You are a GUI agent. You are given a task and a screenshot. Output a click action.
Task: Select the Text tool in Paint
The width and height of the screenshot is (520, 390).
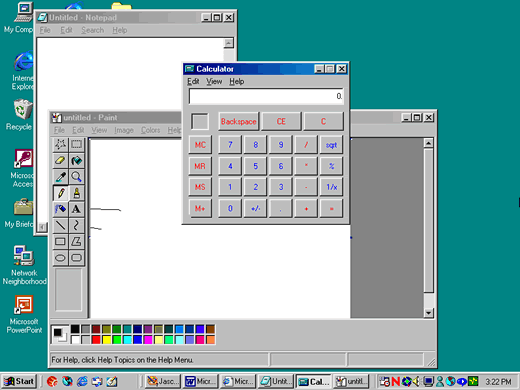coord(76,209)
